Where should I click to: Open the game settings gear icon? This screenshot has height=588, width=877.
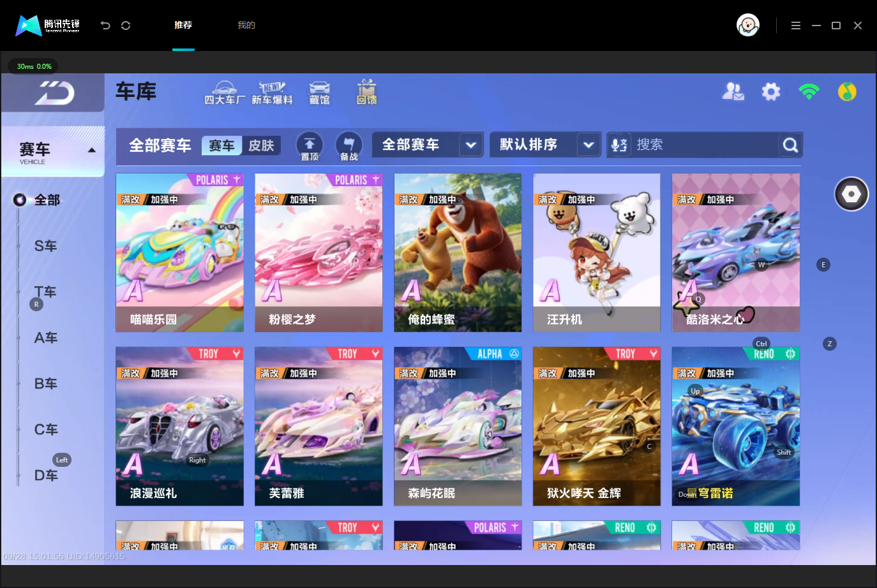pyautogui.click(x=771, y=92)
